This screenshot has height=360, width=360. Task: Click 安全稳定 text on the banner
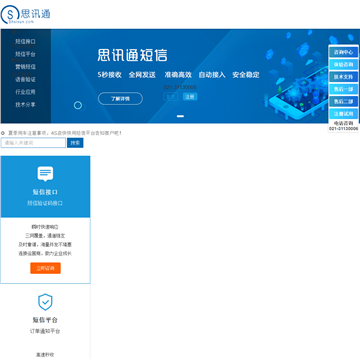click(246, 75)
